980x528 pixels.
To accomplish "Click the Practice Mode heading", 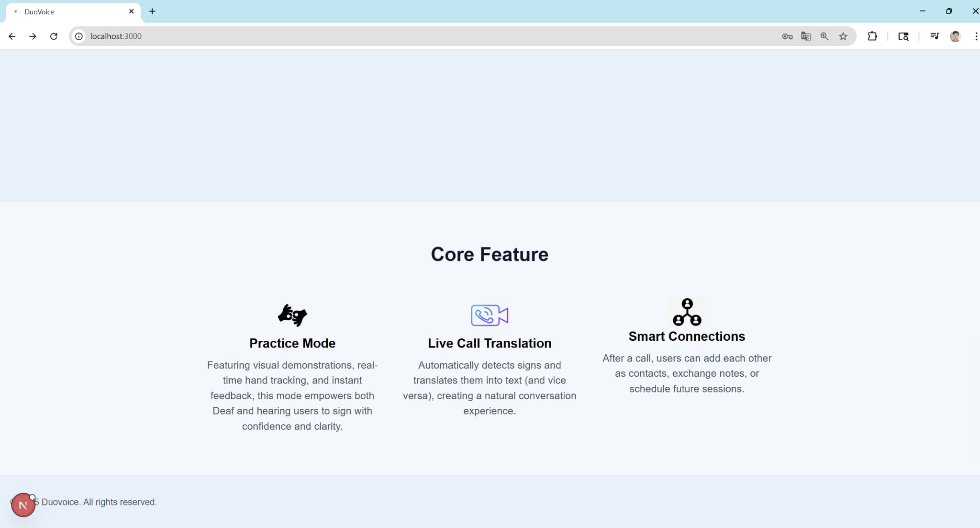I will click(292, 343).
